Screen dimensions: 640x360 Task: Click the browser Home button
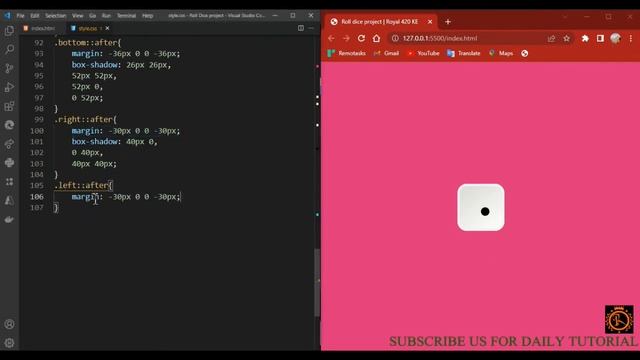pyautogui.click(x=376, y=38)
